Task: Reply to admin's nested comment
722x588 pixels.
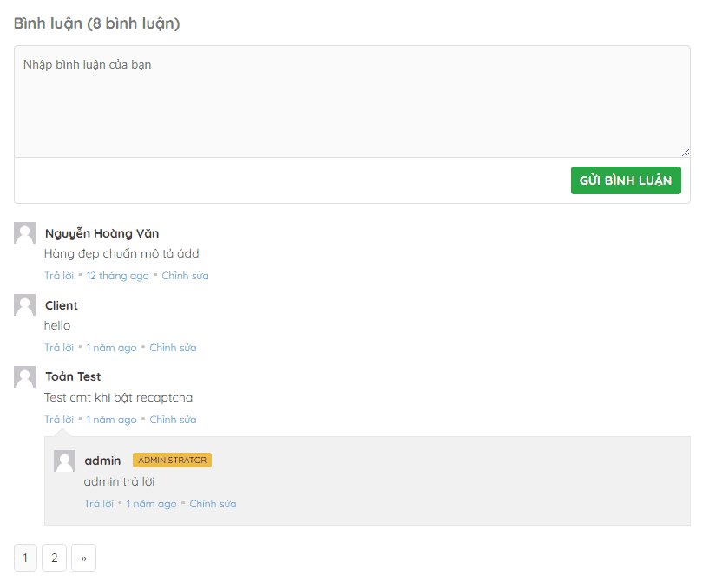Action: pyautogui.click(x=99, y=504)
